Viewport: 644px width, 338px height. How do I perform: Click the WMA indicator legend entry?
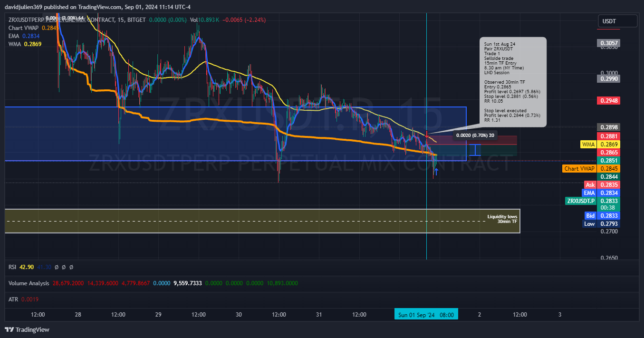click(25, 44)
